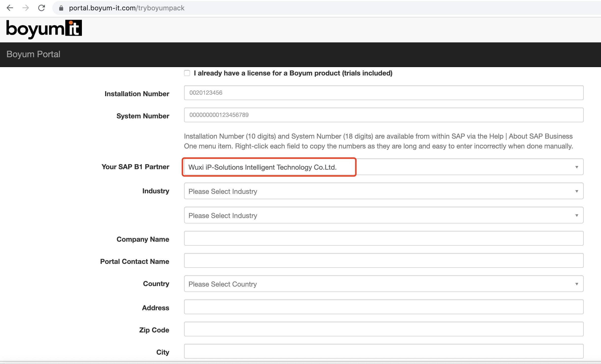Click the browser forward arrow

click(26, 8)
